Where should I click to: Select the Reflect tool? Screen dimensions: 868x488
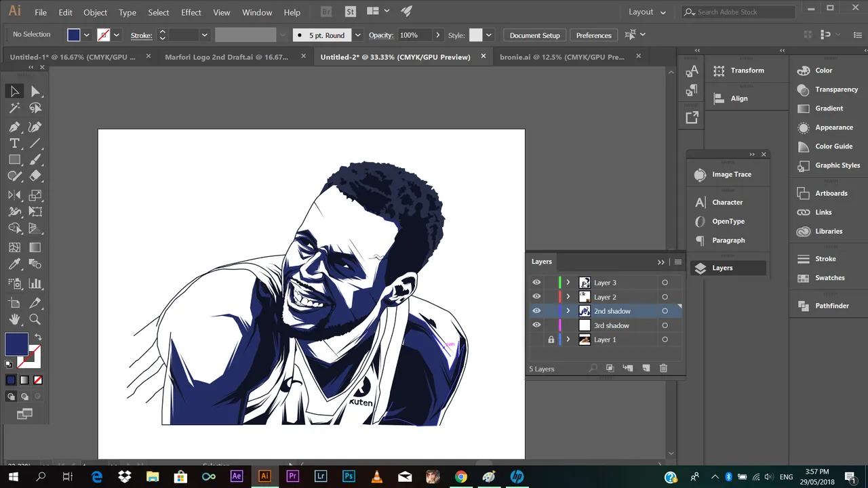click(14, 195)
